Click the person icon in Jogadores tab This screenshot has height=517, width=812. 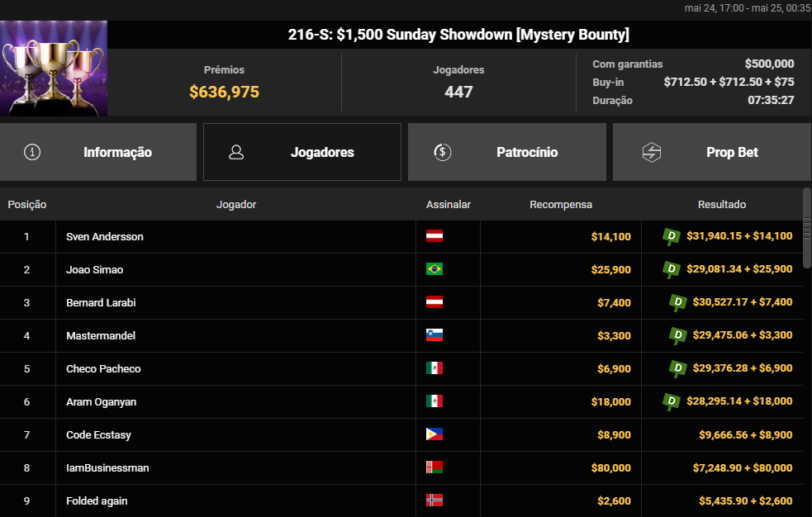(236, 152)
